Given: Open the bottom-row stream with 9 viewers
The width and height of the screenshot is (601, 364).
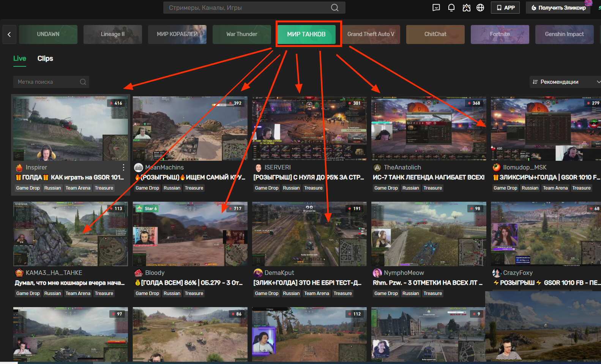Looking at the screenshot, I should pos(428,334).
